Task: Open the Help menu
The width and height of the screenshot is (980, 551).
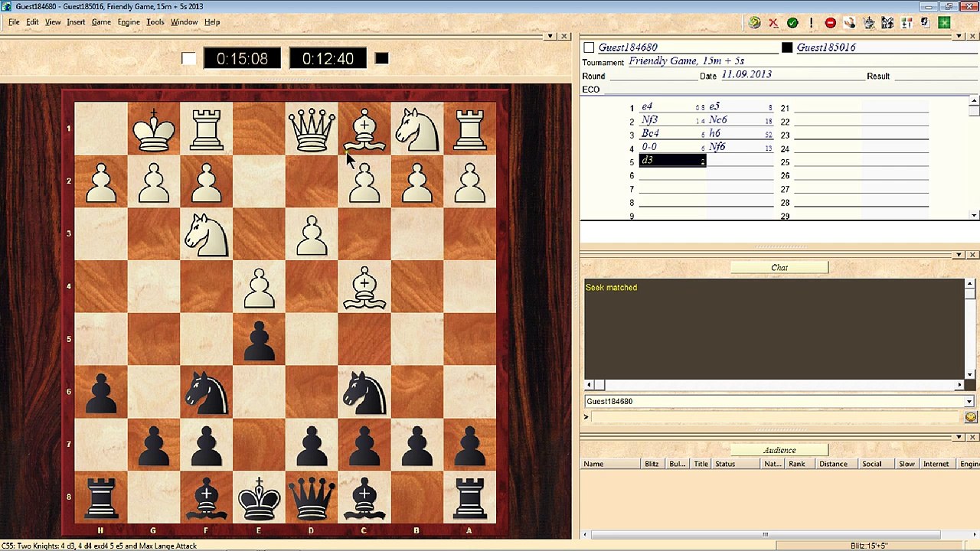Action: (212, 22)
